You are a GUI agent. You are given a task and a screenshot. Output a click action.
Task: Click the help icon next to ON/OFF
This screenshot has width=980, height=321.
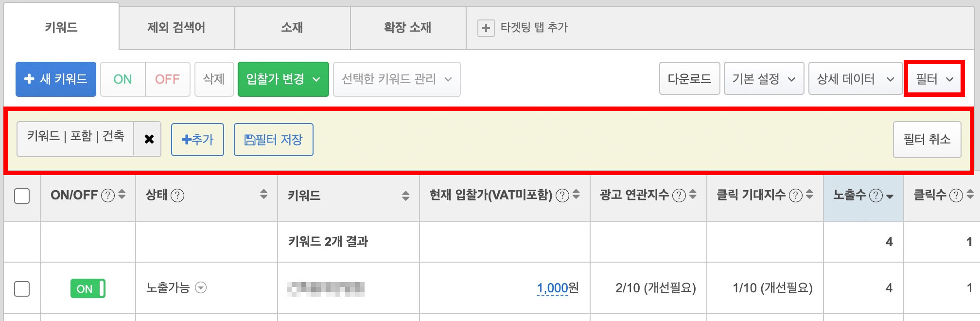pos(107,196)
